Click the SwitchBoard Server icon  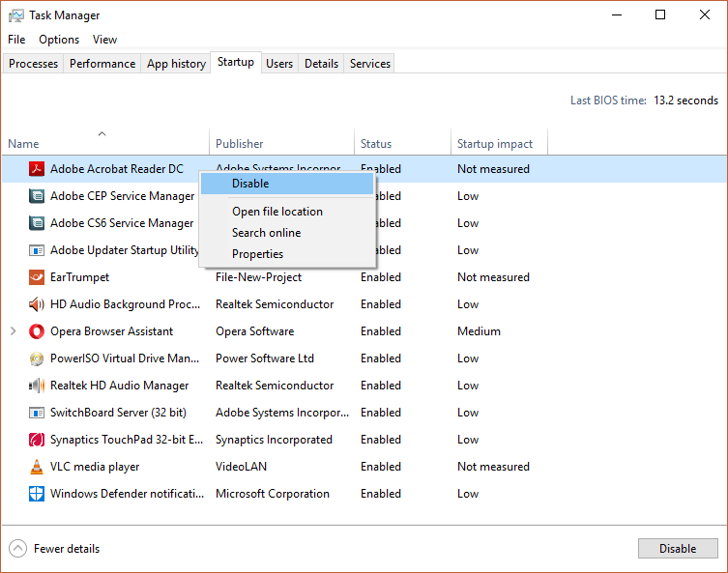tap(37, 413)
